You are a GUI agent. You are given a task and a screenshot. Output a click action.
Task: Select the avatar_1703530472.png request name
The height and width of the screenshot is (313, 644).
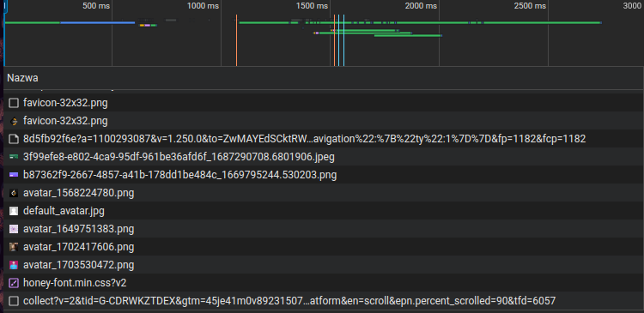pos(78,265)
